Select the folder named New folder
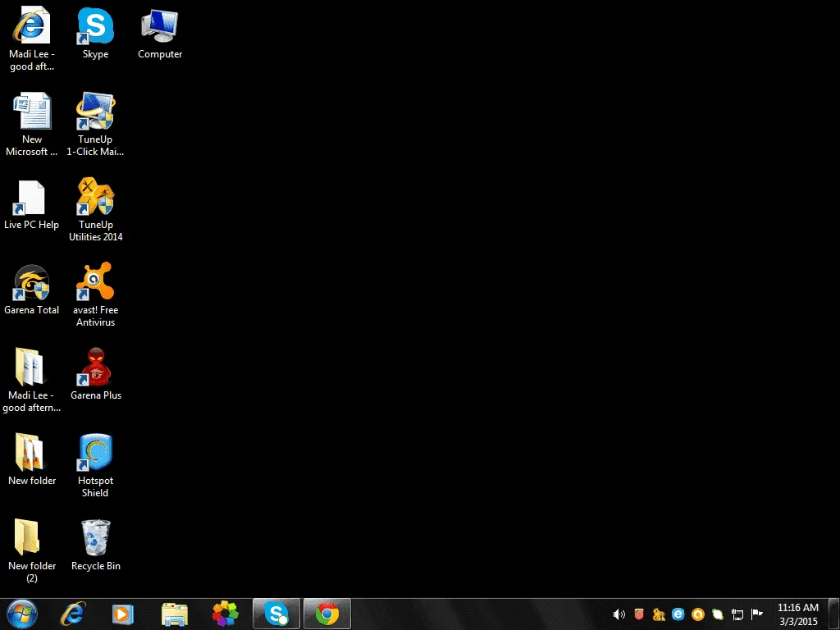The image size is (840, 630). 32,459
